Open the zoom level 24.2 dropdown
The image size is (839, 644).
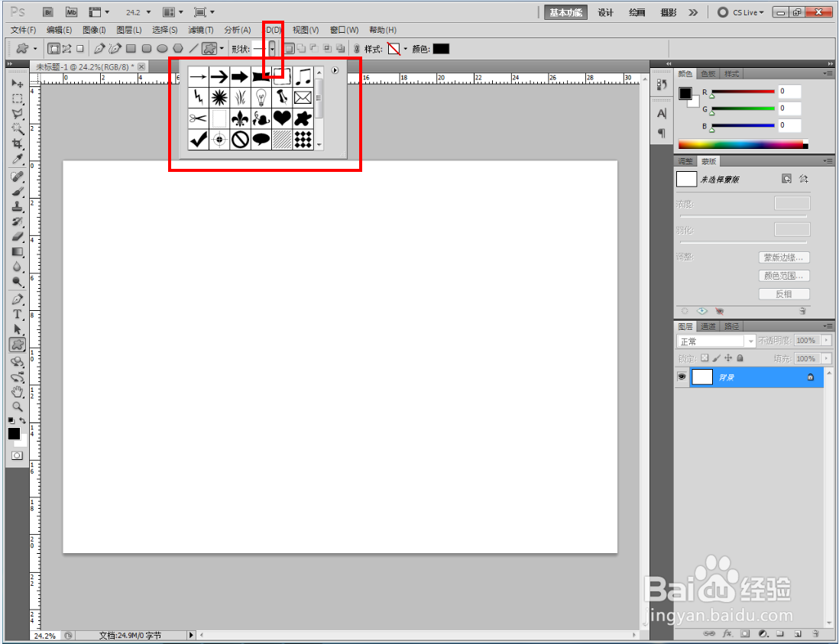pos(149,11)
